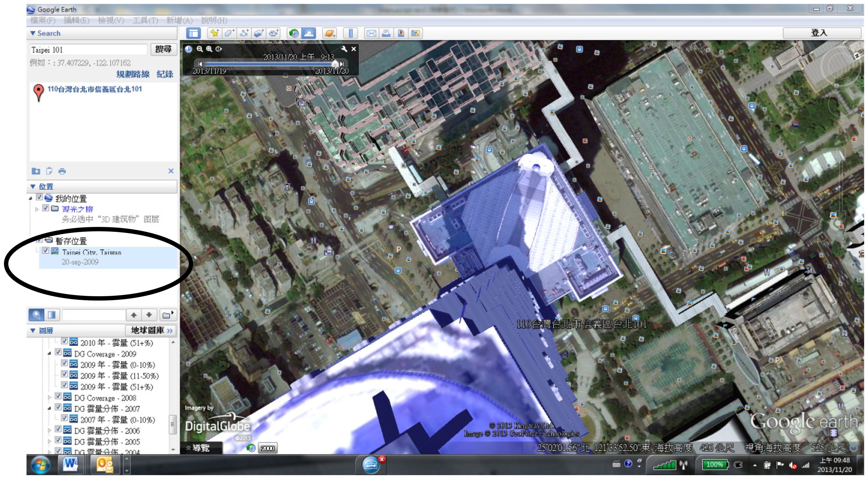This screenshot has height=479, width=868.
Task: Click the Record a Tour camera icon
Action: pyautogui.click(x=274, y=33)
